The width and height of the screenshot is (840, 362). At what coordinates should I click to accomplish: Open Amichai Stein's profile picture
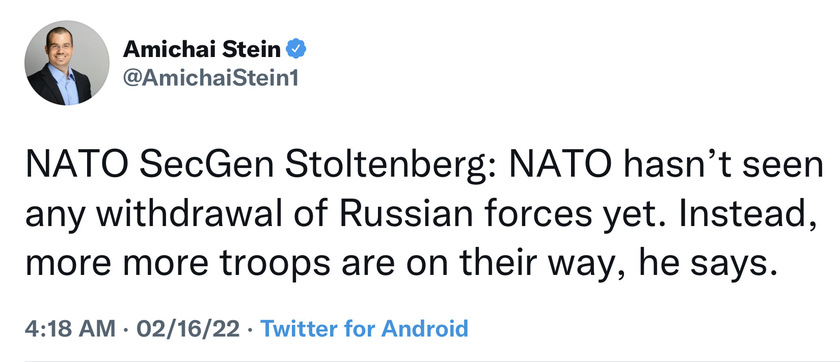pyautogui.click(x=66, y=63)
